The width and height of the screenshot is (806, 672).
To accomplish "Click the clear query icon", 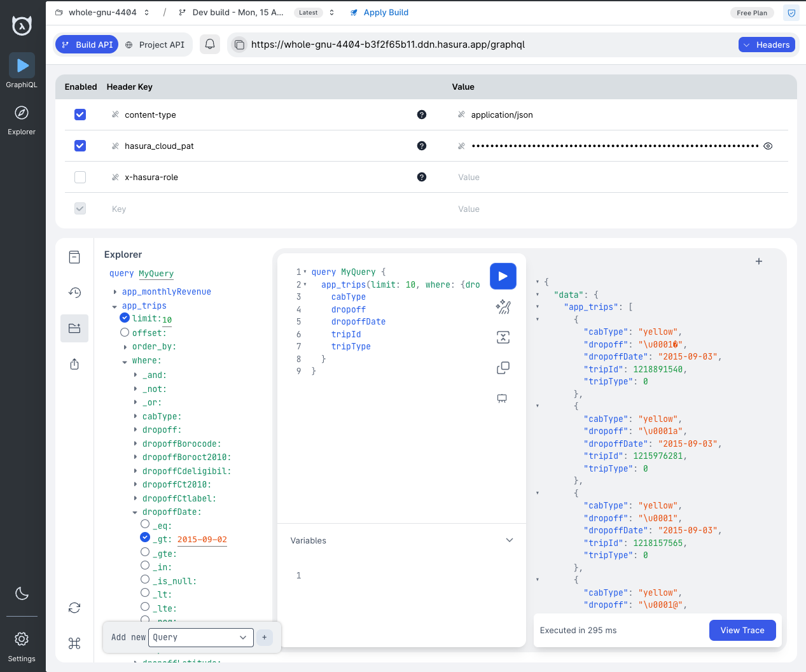I will coord(503,337).
